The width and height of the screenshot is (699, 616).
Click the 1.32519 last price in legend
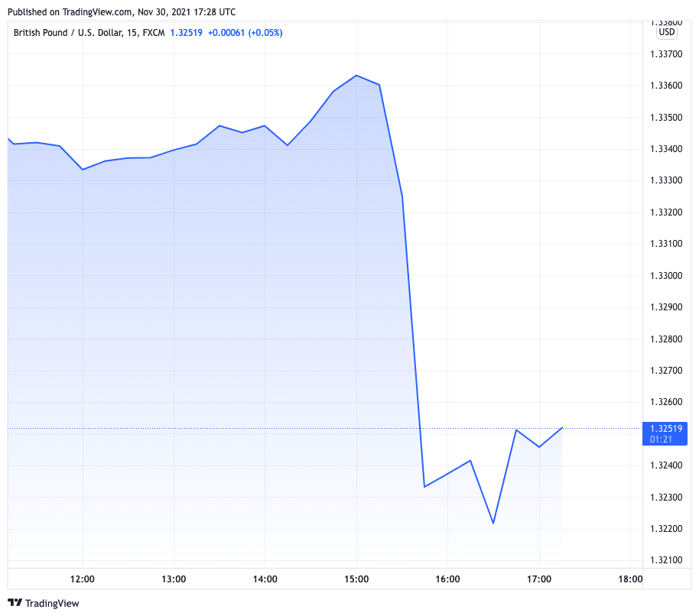(187, 32)
